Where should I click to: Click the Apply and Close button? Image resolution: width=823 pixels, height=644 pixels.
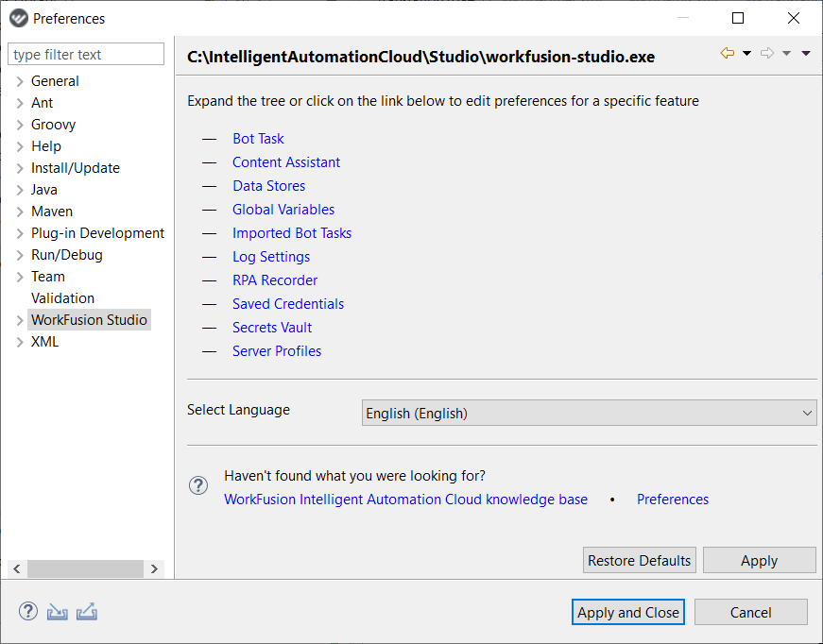[628, 613]
